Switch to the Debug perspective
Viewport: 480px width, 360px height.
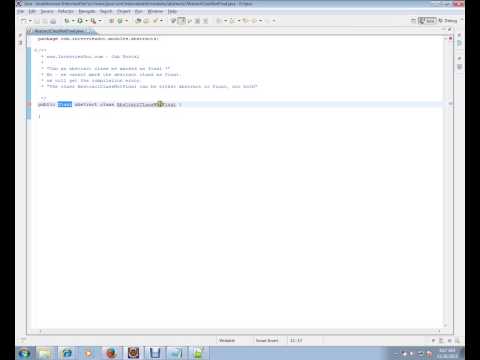coord(448,21)
